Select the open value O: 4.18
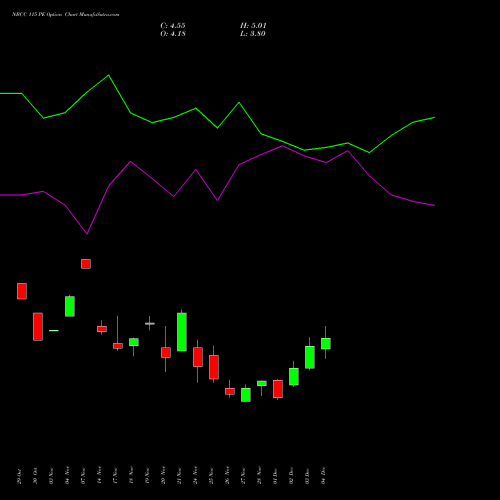The height and width of the screenshot is (500, 500). [x=173, y=34]
